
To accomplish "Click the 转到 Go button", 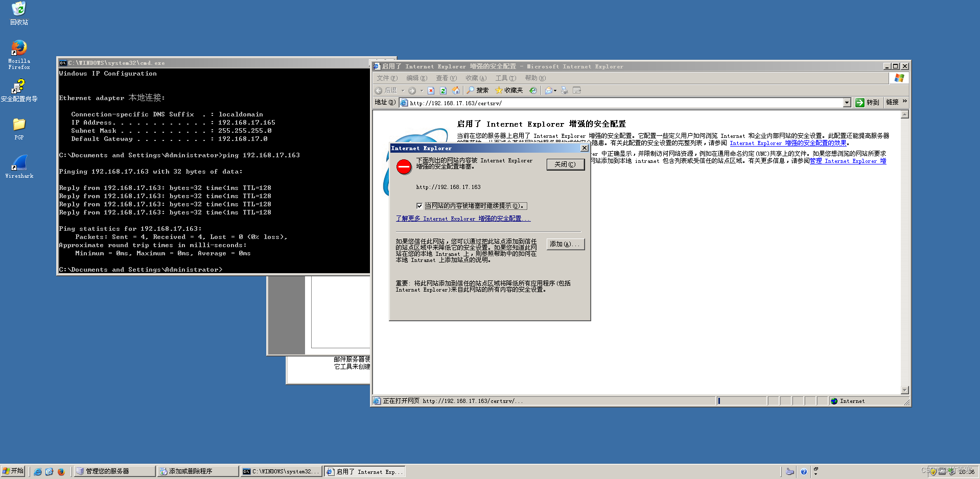I will (867, 102).
